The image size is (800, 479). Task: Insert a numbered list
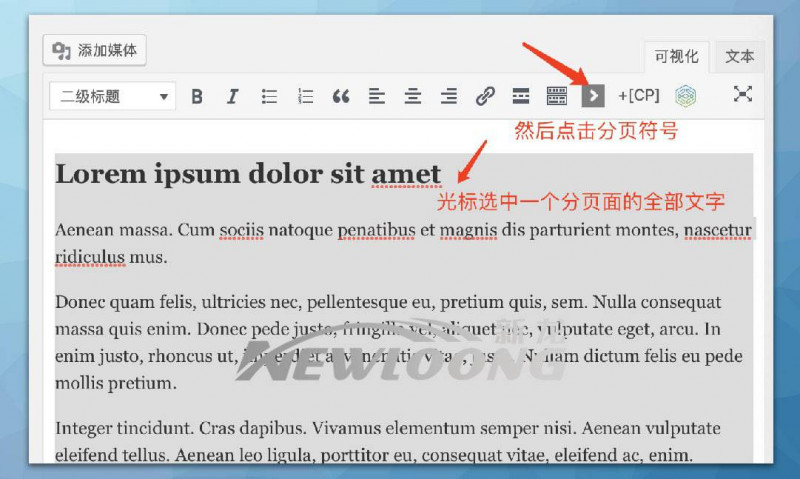(x=305, y=96)
